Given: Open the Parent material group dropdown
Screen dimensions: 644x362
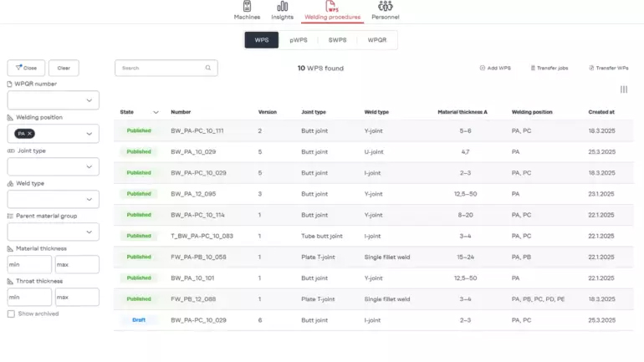Looking at the screenshot, I should [89, 232].
